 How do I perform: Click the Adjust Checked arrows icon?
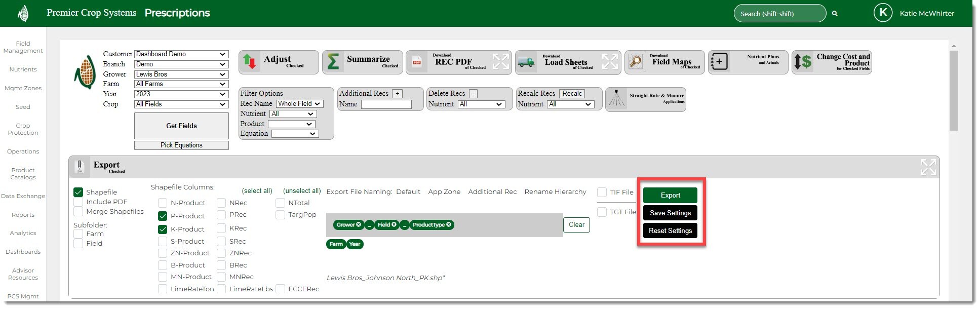click(x=250, y=62)
